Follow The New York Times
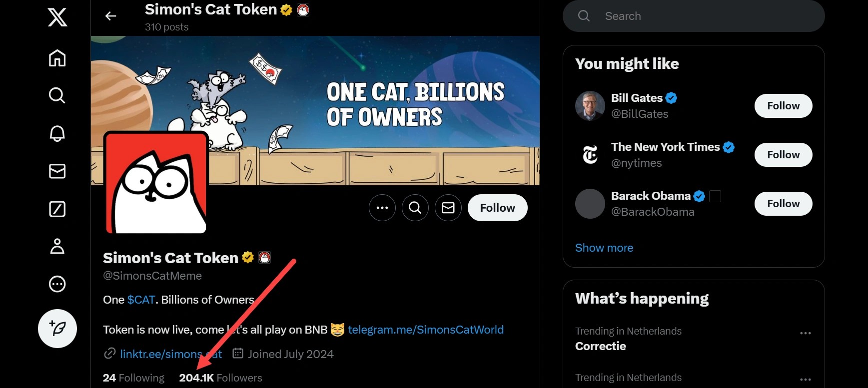This screenshot has width=868, height=388. 783,155
